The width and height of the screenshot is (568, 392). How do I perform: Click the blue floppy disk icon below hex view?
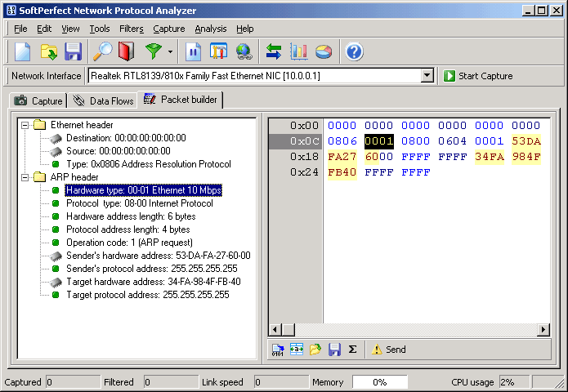click(x=334, y=350)
